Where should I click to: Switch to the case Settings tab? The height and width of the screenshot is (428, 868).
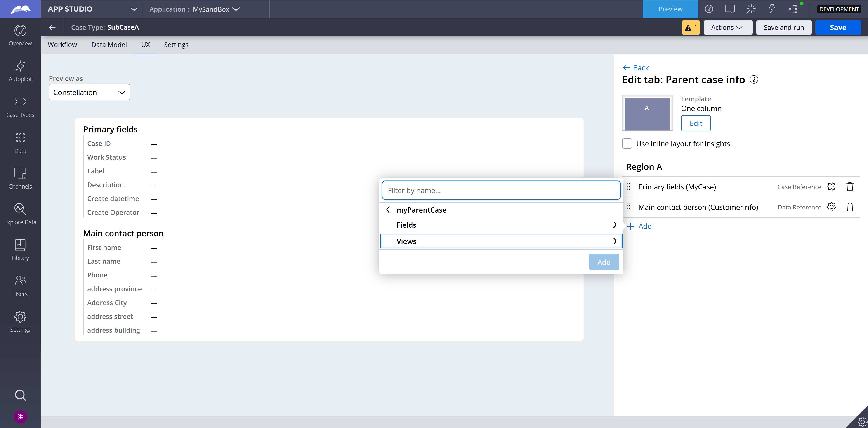[x=176, y=45]
